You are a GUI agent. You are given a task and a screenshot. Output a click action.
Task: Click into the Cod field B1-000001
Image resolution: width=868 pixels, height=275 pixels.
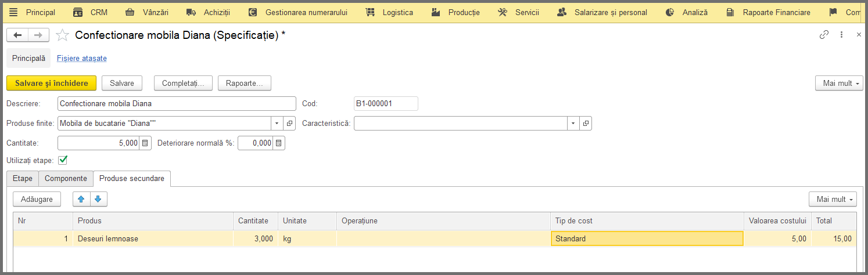point(386,104)
